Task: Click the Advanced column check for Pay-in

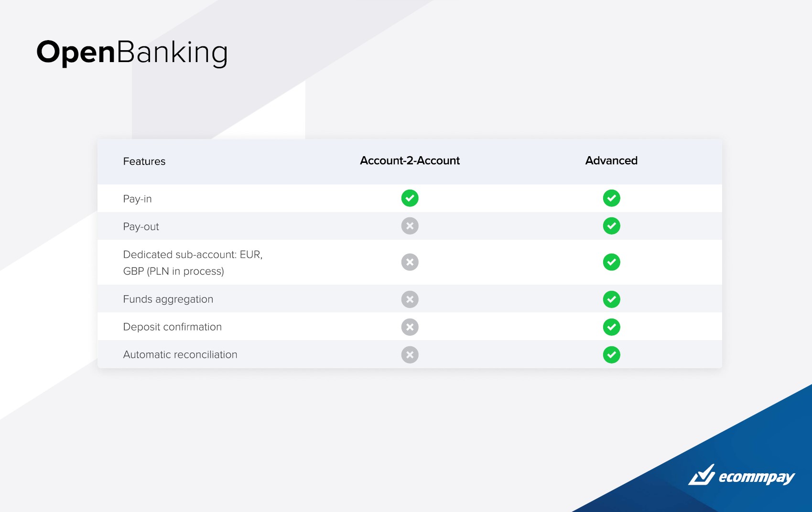Action: [x=611, y=198]
